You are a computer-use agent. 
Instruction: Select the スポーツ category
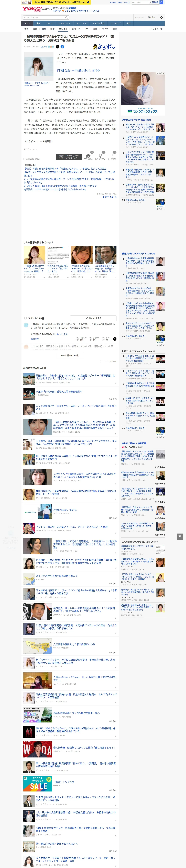(x=76, y=29)
